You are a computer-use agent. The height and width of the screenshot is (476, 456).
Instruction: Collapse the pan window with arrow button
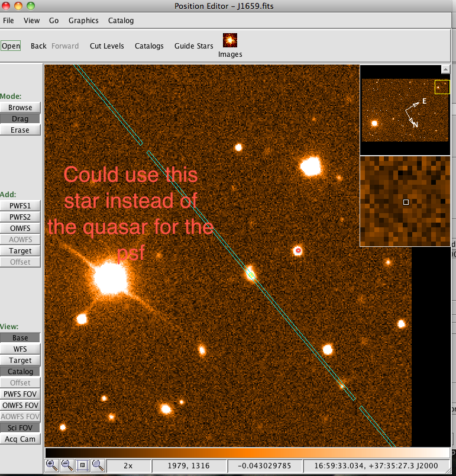click(445, 69)
